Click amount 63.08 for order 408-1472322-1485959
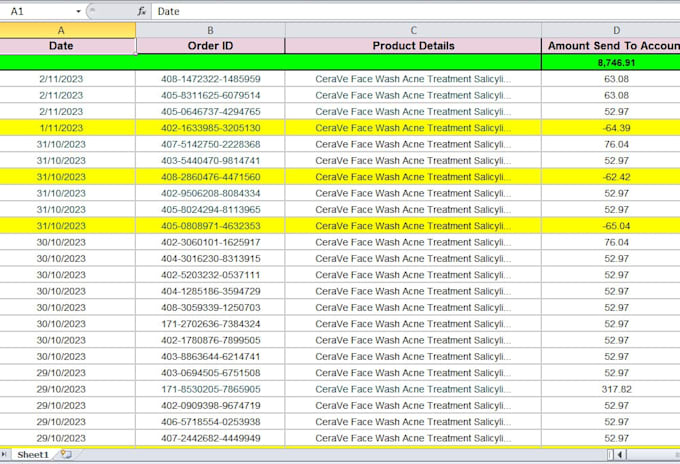The image size is (680, 464). click(611, 79)
